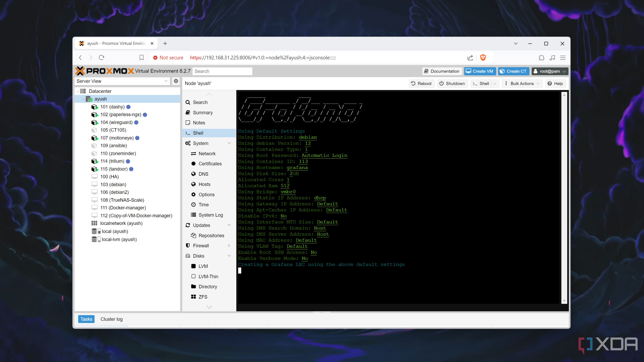Click the Proxmox logo in header
The height and width of the screenshot is (362, 644).
click(x=105, y=71)
